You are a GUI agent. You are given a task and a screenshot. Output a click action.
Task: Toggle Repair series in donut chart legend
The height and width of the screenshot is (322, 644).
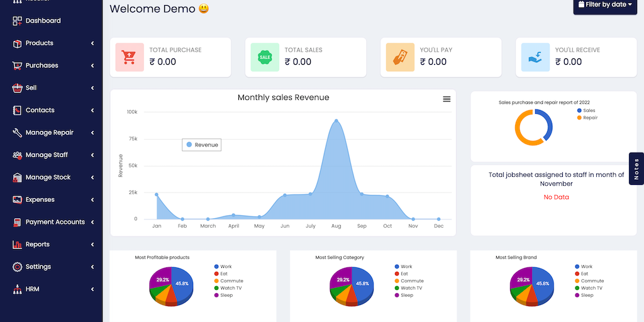point(589,118)
